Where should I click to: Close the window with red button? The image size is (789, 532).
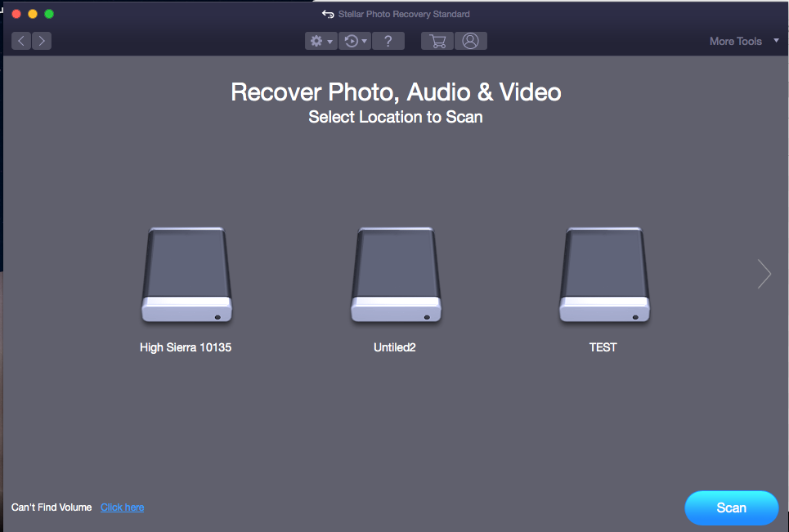pyautogui.click(x=16, y=14)
